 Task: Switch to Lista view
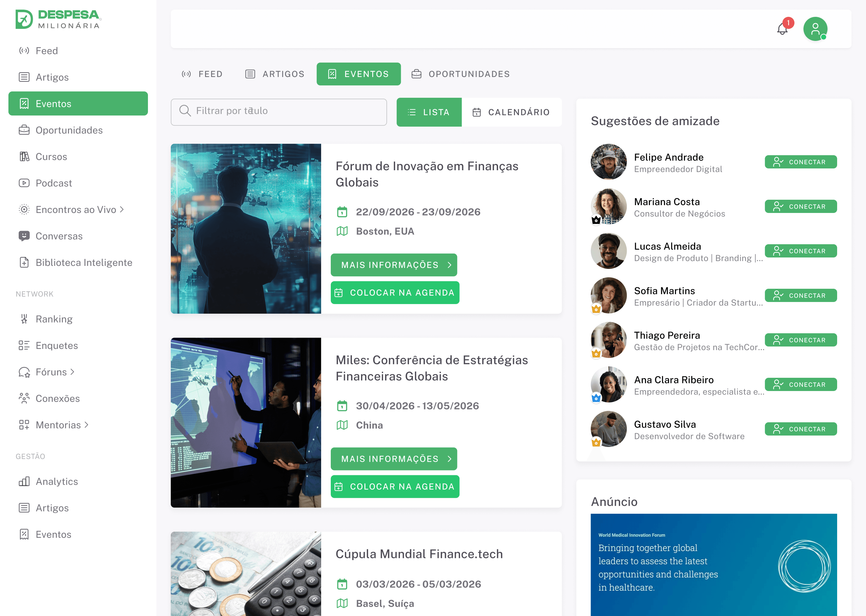coord(429,112)
